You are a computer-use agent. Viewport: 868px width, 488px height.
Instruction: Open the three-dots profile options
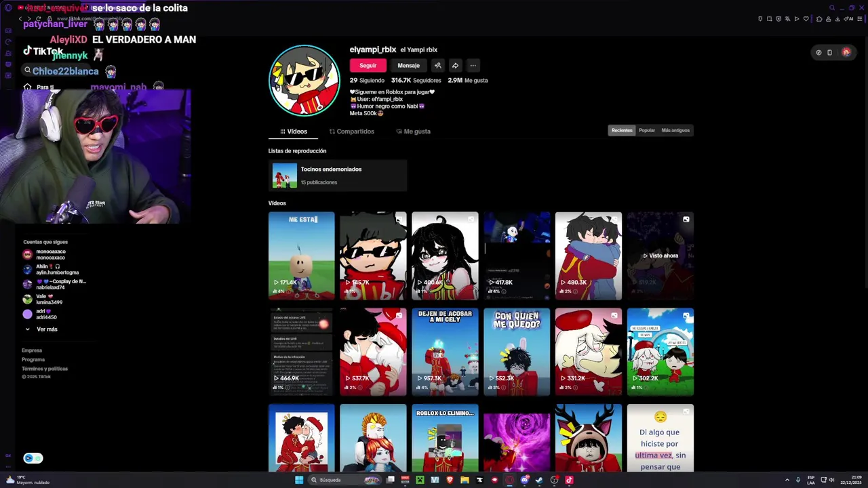[x=473, y=66]
